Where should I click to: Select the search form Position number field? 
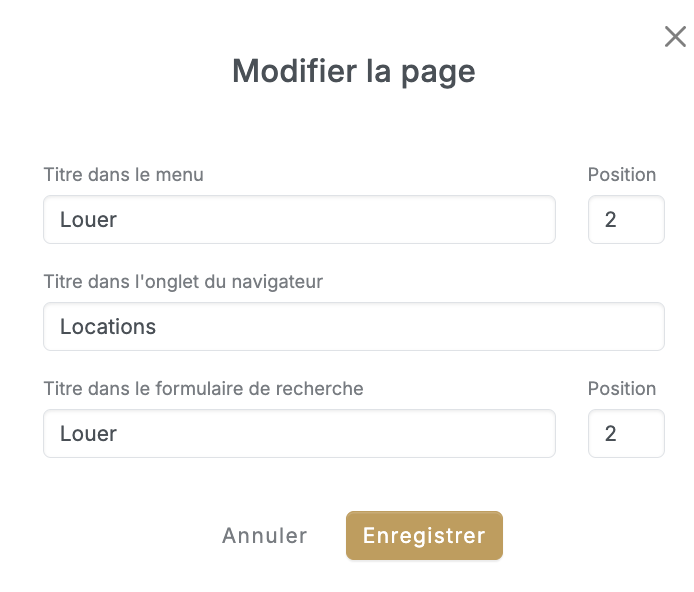coord(626,433)
